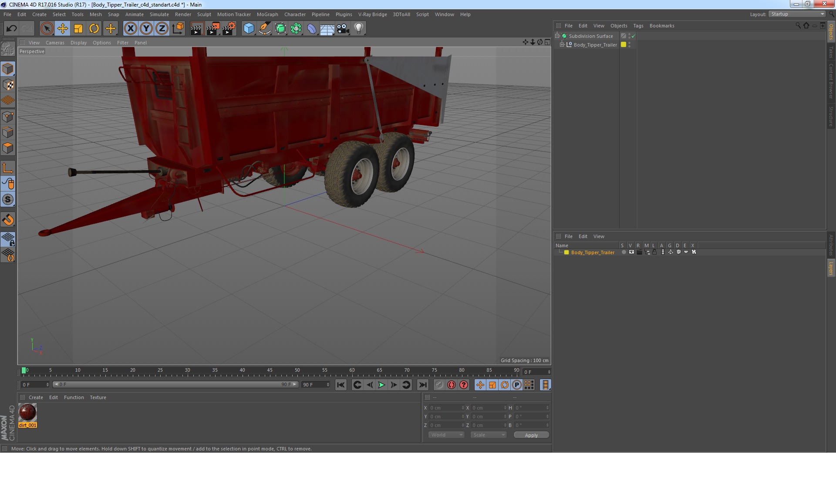Switch to Texture mode checkered cube
Screen dimensions: 836x504
click(x=8, y=85)
